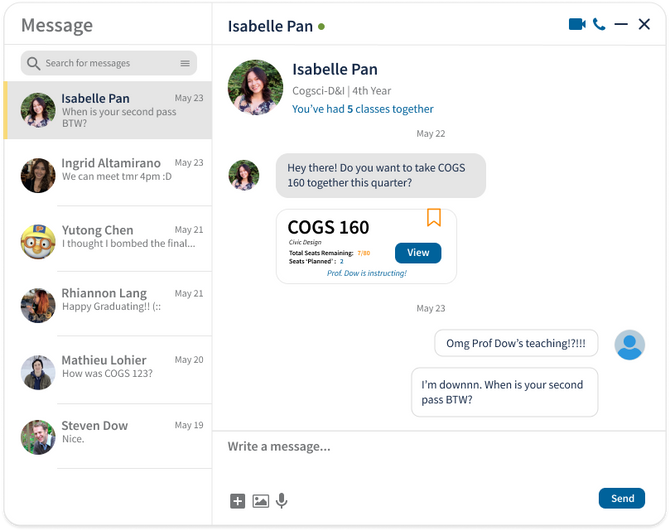
Task: Open Mathieu Lohier's chat about COGS 123
Action: point(108,370)
